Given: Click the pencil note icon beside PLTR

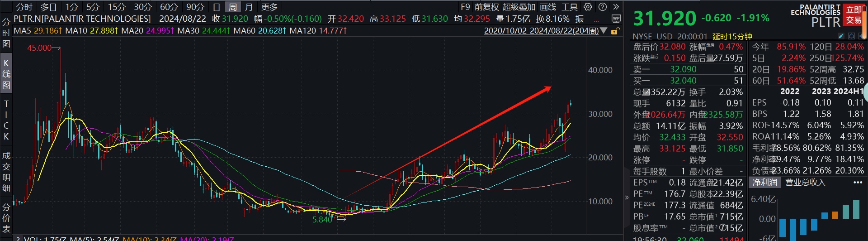Looking at the screenshot, I should pyautogui.click(x=841, y=36).
